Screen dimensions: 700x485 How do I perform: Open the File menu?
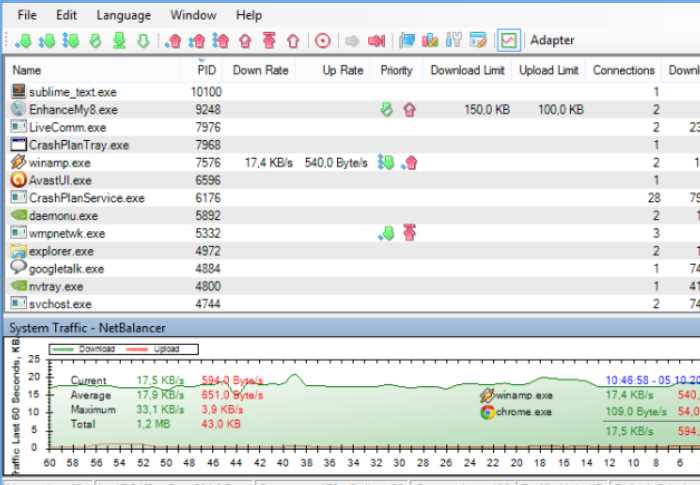click(27, 15)
